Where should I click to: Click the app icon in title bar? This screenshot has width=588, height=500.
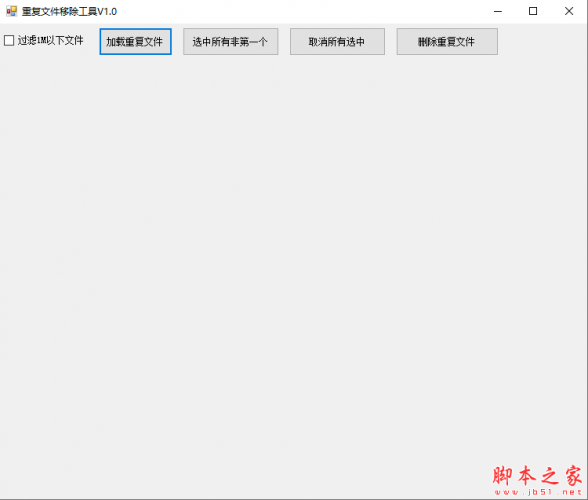click(12, 11)
